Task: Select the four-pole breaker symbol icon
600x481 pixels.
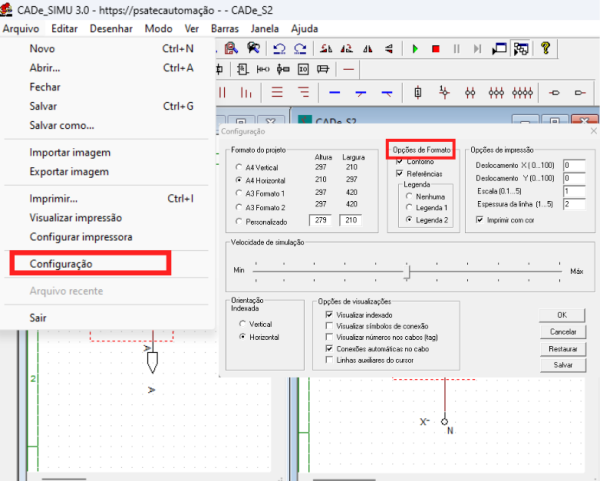Action: coord(522,93)
